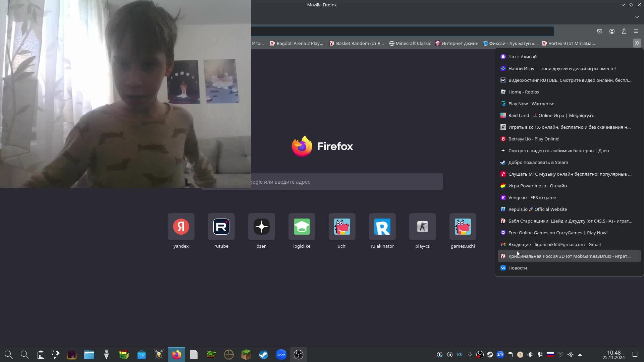Click the Firefox homepage search field

(x=345, y=182)
